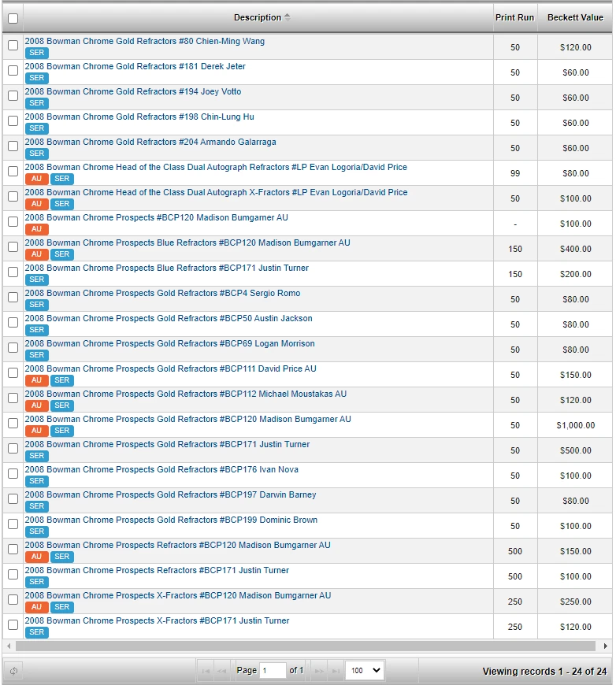Click SER badge under Sergio Romo
Viewport: 616px width, 685px height.
37,305
